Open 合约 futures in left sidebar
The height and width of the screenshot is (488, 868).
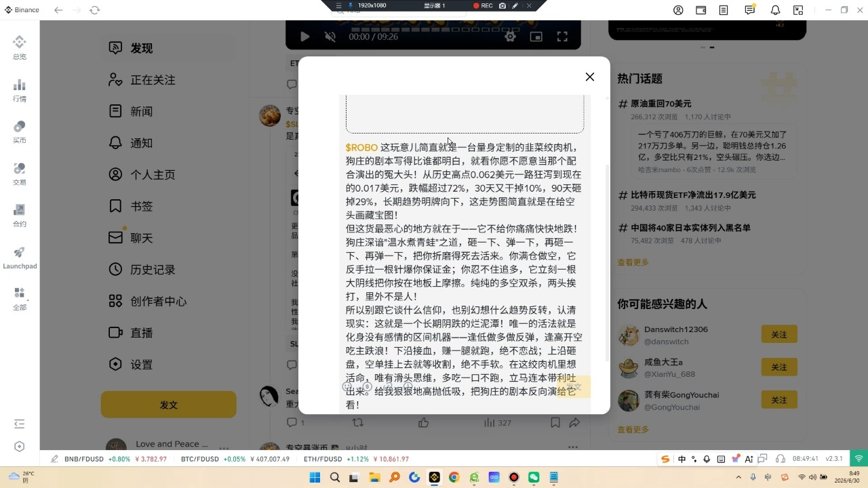20,216
